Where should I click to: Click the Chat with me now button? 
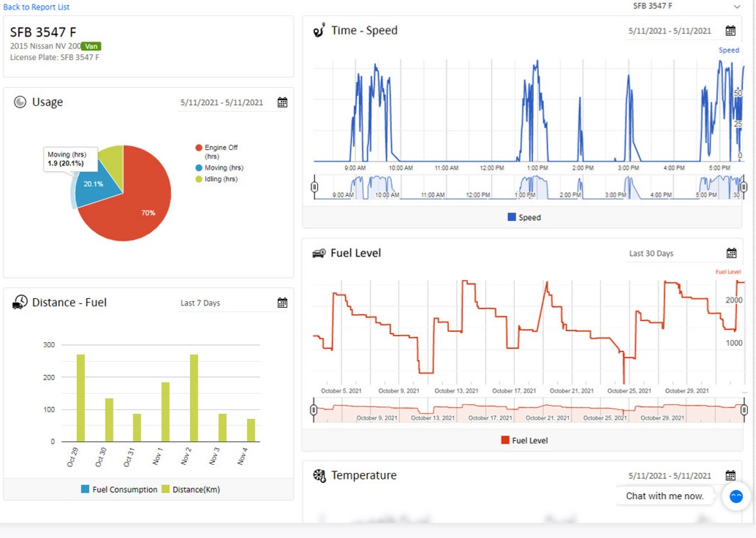[x=665, y=496]
